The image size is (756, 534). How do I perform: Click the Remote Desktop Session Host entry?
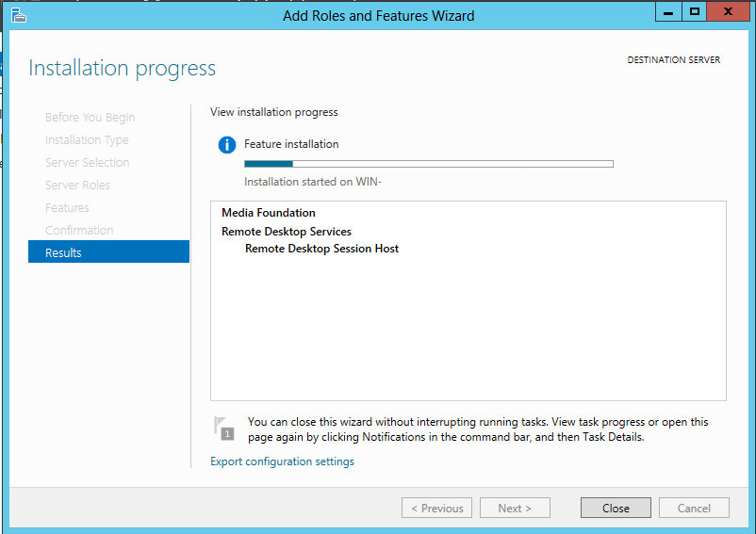coord(321,249)
